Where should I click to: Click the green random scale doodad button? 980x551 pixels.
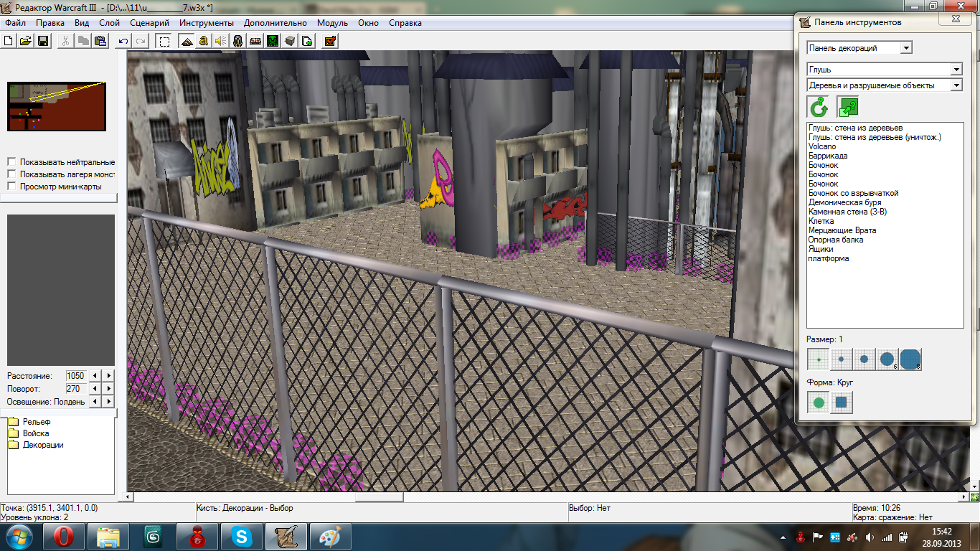tap(847, 108)
